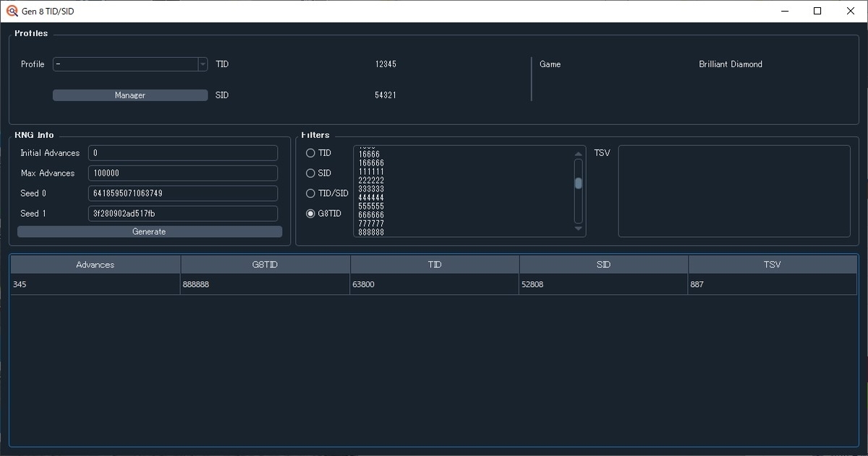The image size is (868, 456).
Task: Click the SID column header
Action: click(x=603, y=264)
